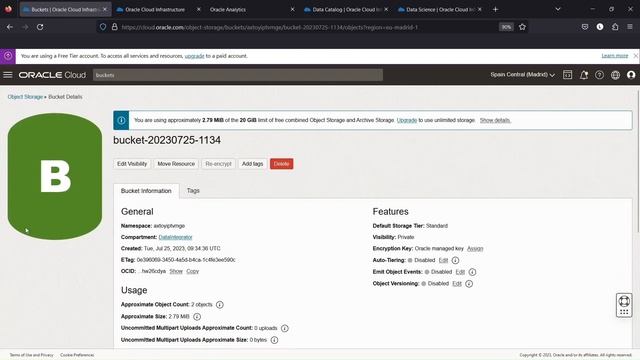Switch to the Oracle Analytics browser tab
This screenshot has width=640, height=360.
click(x=228, y=9)
